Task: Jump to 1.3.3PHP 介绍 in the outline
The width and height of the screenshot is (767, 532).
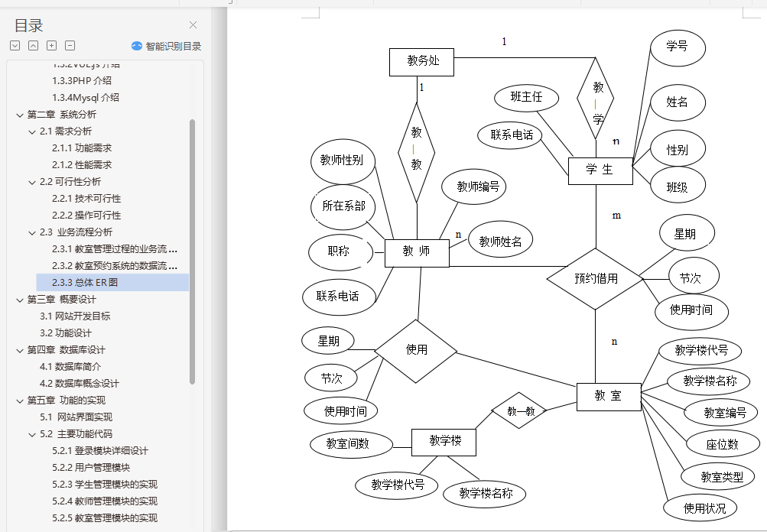Action: pos(82,81)
